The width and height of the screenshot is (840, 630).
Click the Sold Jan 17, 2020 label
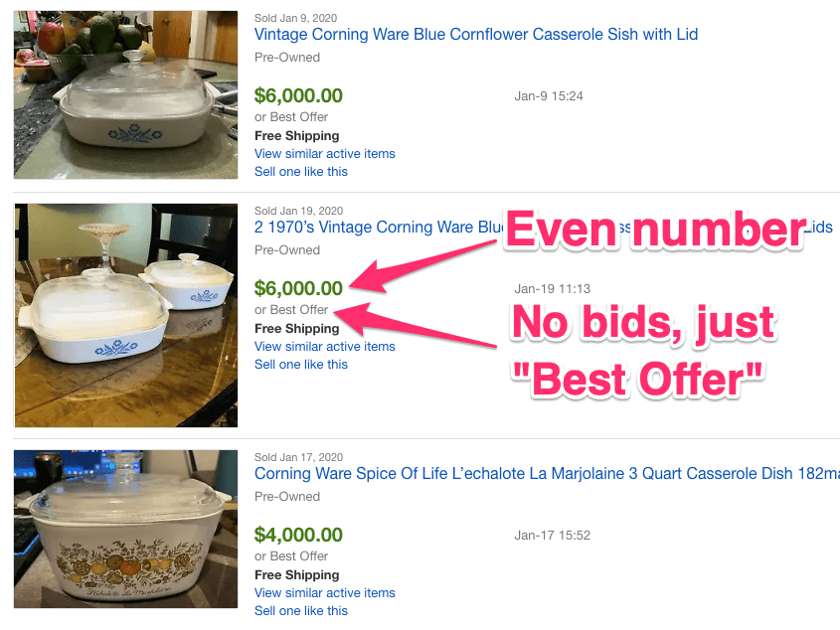tap(298, 457)
